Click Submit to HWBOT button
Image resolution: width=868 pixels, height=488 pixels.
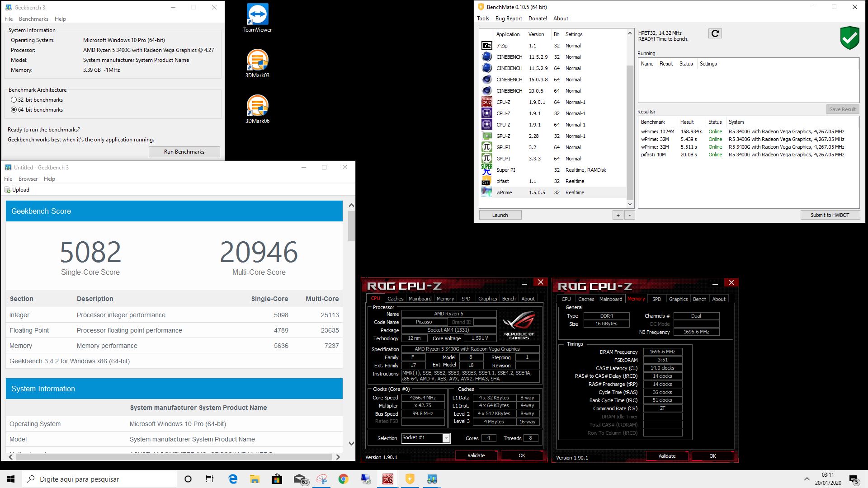(x=830, y=215)
